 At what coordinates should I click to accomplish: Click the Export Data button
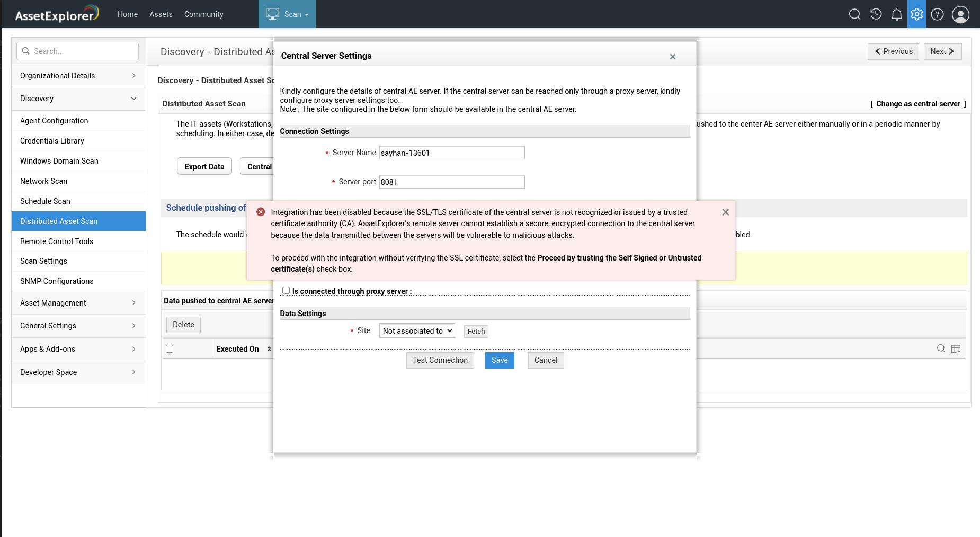204,166
